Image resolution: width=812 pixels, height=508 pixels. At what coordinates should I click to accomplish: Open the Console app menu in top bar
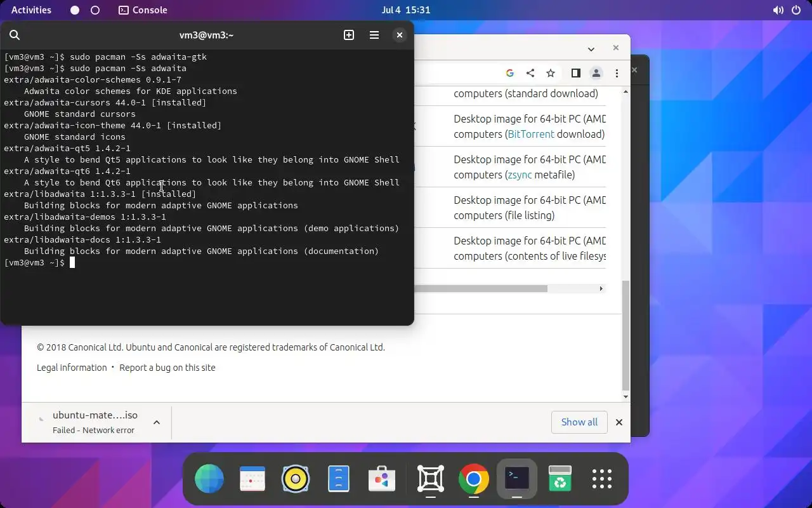click(x=143, y=10)
